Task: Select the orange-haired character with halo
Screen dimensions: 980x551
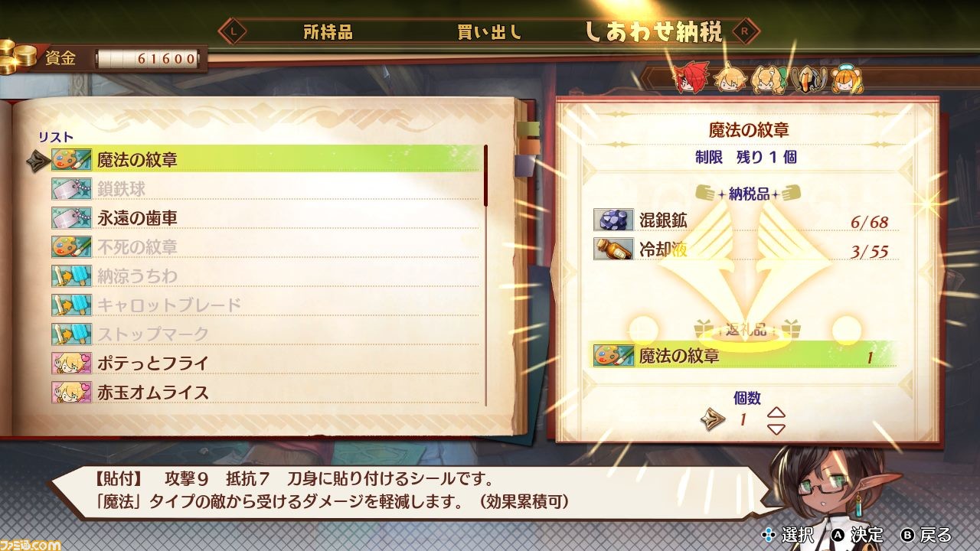Action: (x=844, y=79)
